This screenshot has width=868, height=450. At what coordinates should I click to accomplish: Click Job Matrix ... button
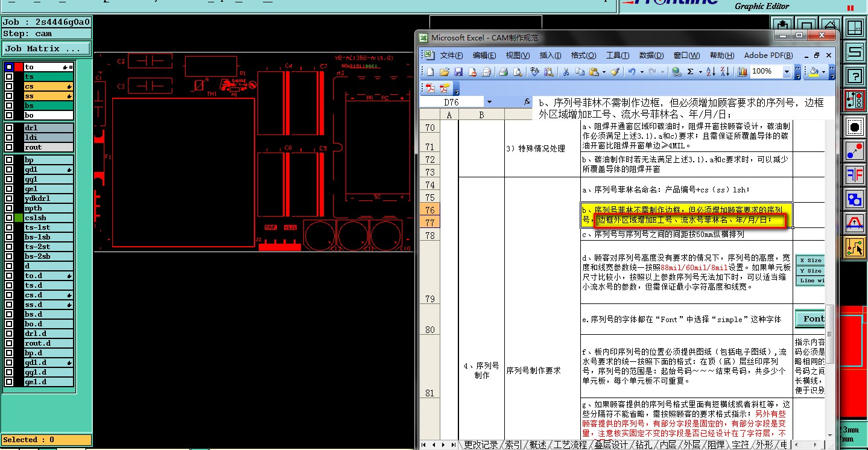click(x=46, y=49)
